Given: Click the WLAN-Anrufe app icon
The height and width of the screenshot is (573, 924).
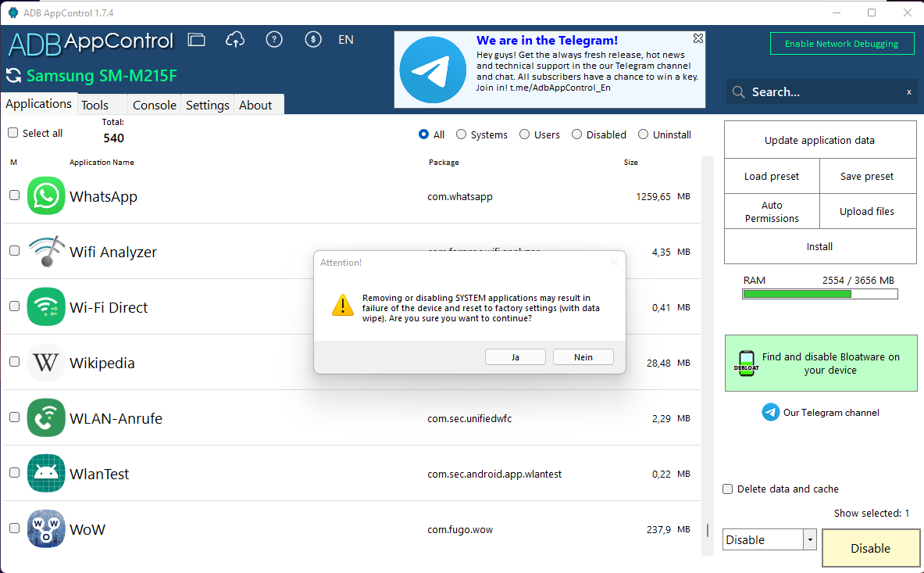Looking at the screenshot, I should (x=46, y=417).
